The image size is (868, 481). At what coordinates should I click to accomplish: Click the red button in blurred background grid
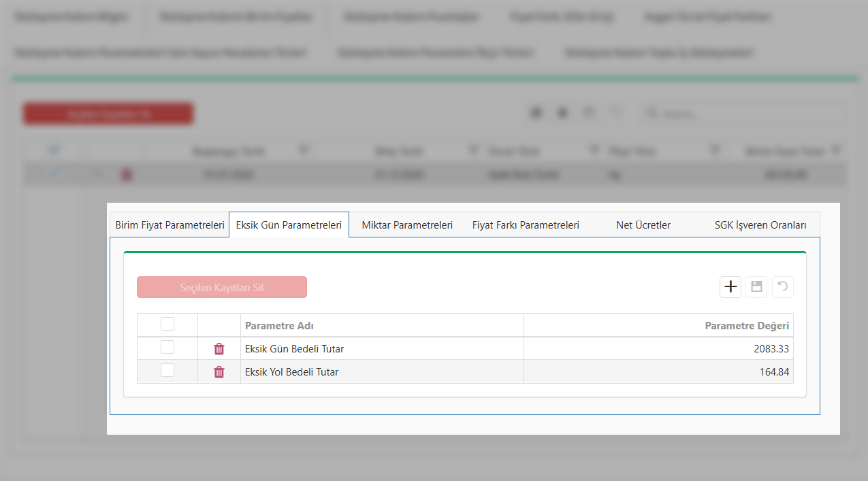pyautogui.click(x=108, y=114)
